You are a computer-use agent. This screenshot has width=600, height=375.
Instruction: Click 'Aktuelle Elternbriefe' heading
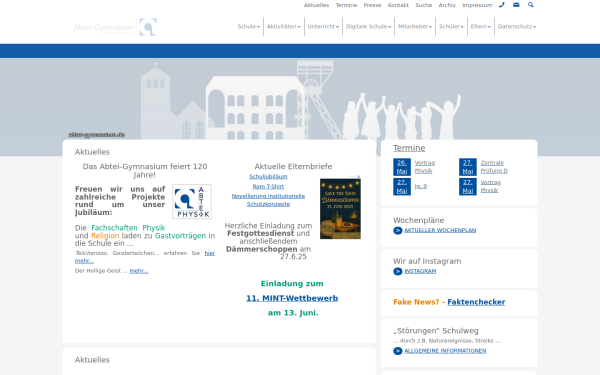(x=293, y=166)
